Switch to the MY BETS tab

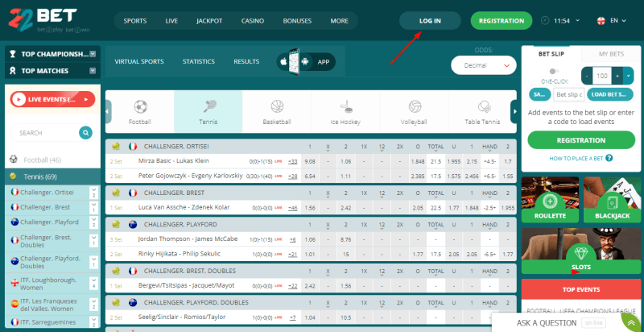coord(611,54)
